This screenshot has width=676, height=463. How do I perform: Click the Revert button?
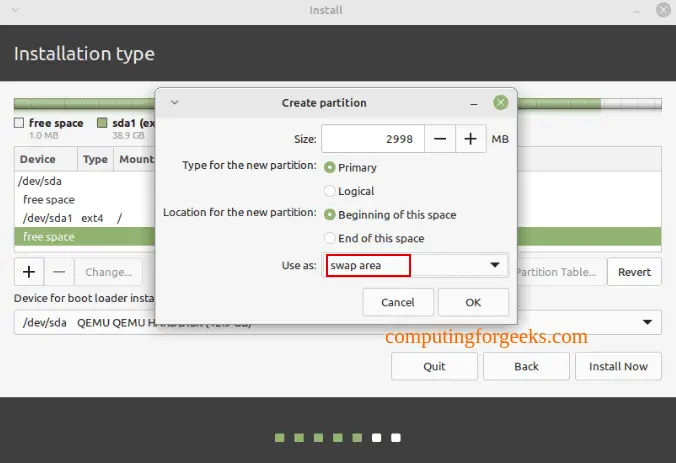[x=634, y=272]
